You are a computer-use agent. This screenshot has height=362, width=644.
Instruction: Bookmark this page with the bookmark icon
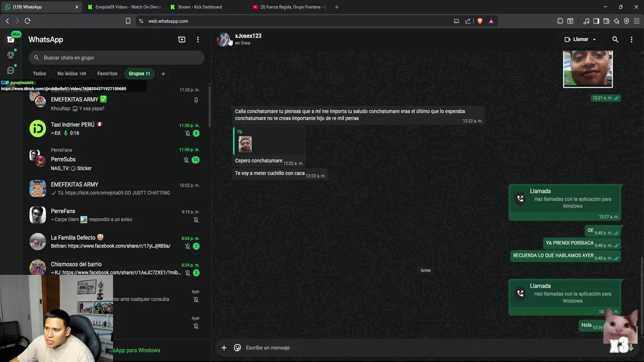128,21
